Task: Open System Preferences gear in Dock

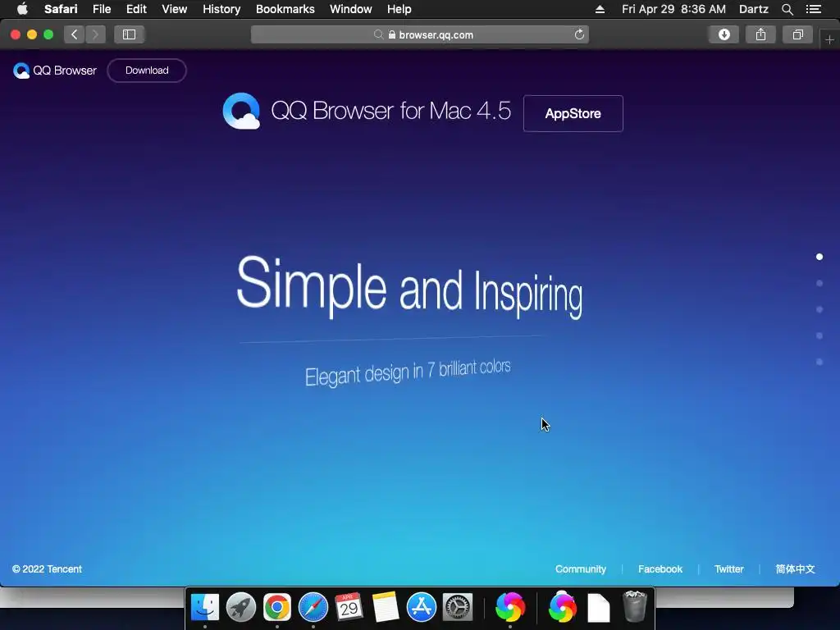Action: [x=458, y=607]
